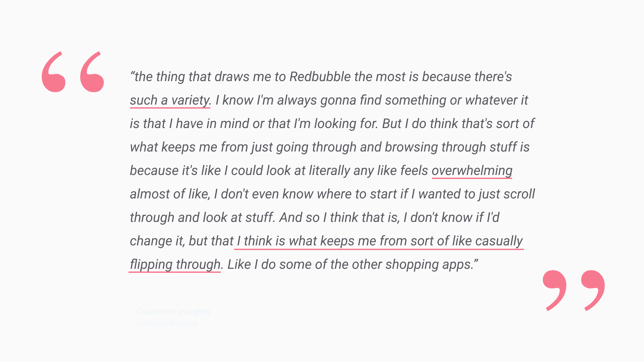Click the large pink closing quotation mark

(x=574, y=290)
